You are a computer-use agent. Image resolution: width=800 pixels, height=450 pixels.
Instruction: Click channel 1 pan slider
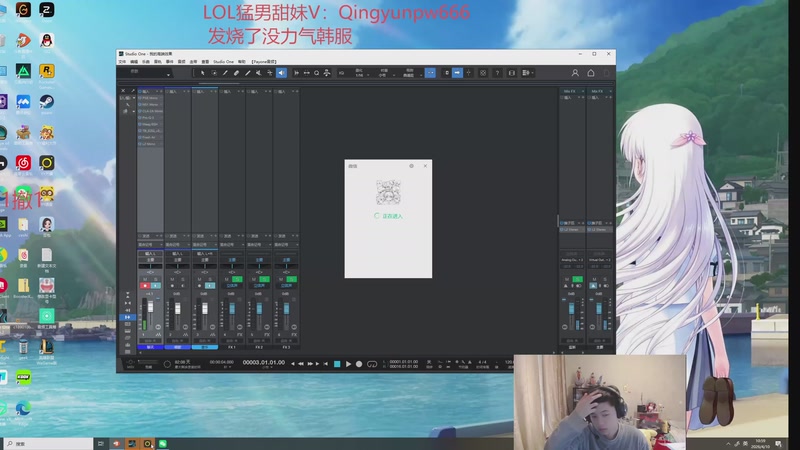tap(151, 266)
